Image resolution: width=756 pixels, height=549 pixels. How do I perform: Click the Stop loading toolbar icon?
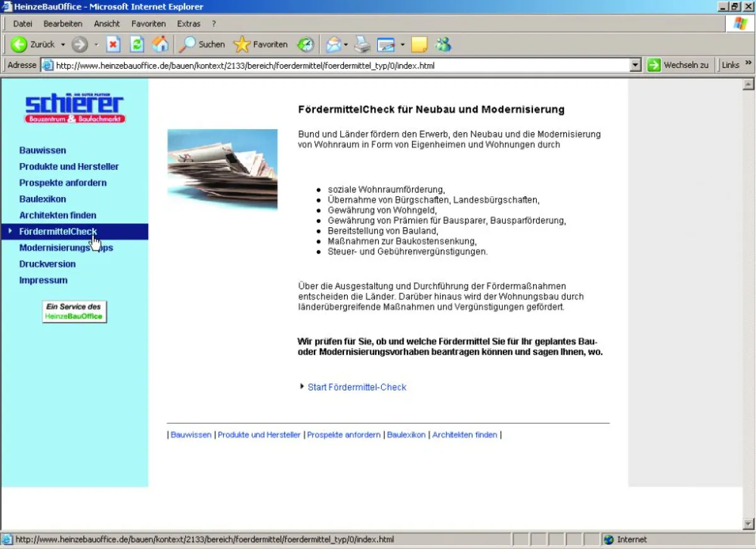coord(113,45)
